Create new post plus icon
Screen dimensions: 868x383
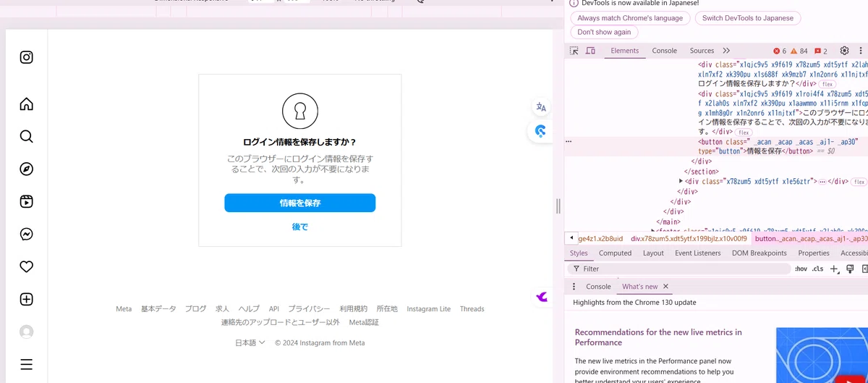(x=27, y=300)
